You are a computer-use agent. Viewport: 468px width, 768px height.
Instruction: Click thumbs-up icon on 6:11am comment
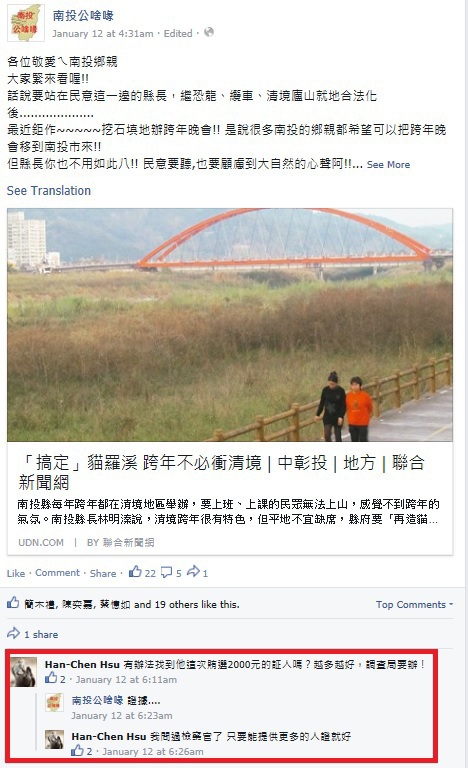click(51, 678)
